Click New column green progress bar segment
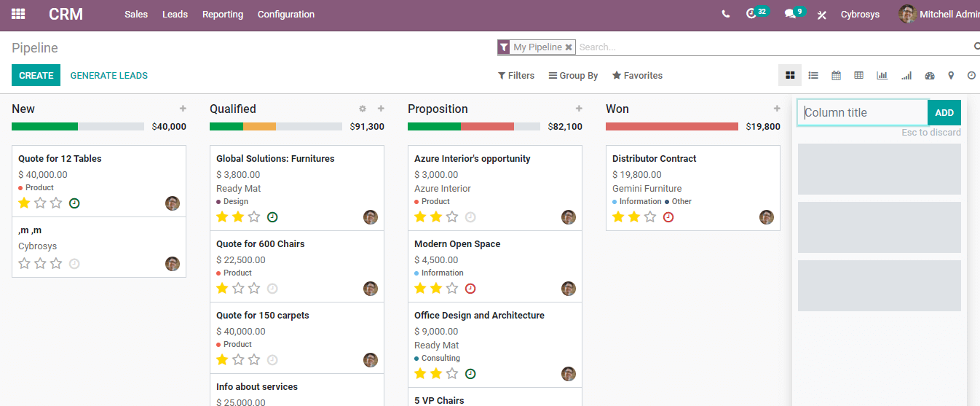980x406 pixels. tap(44, 127)
